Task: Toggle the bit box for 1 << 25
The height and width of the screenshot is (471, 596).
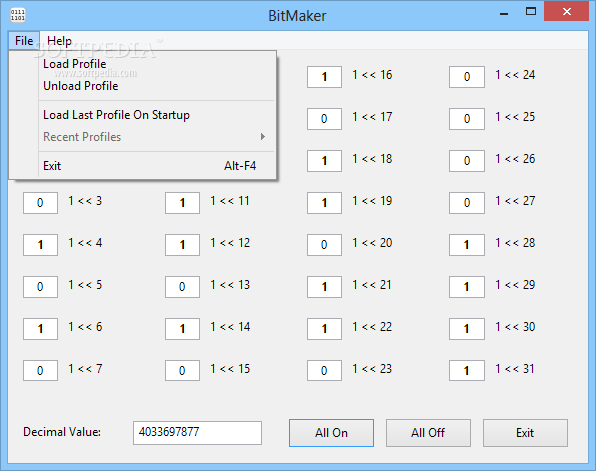Action: tap(467, 119)
